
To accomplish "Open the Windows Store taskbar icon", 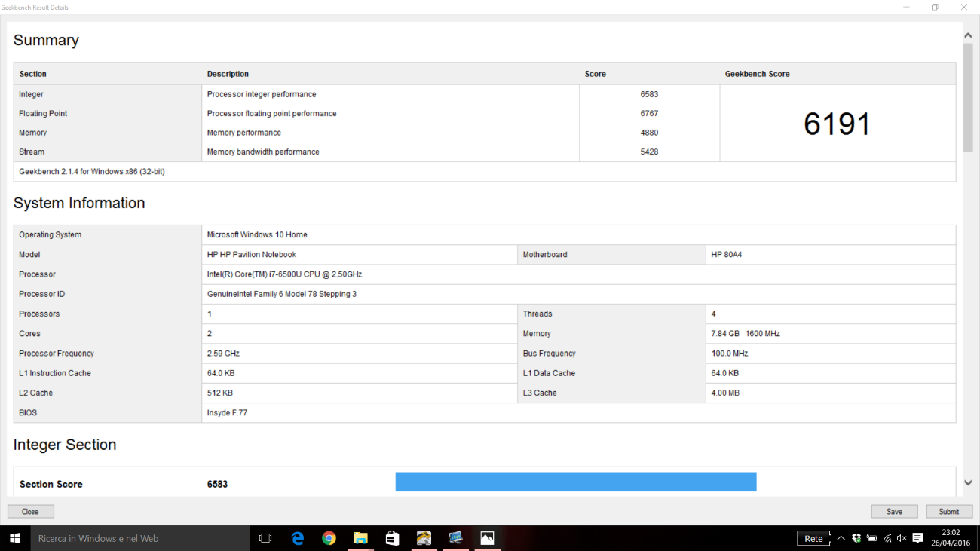I will click(x=392, y=538).
